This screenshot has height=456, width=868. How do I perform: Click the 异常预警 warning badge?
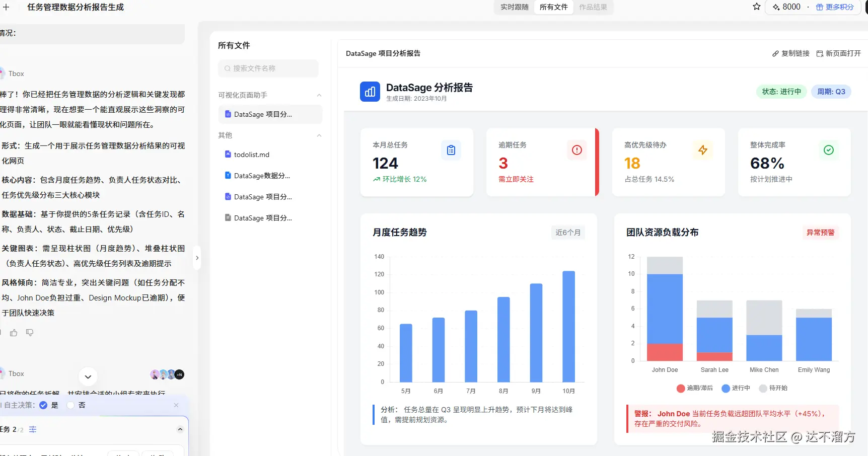821,233
